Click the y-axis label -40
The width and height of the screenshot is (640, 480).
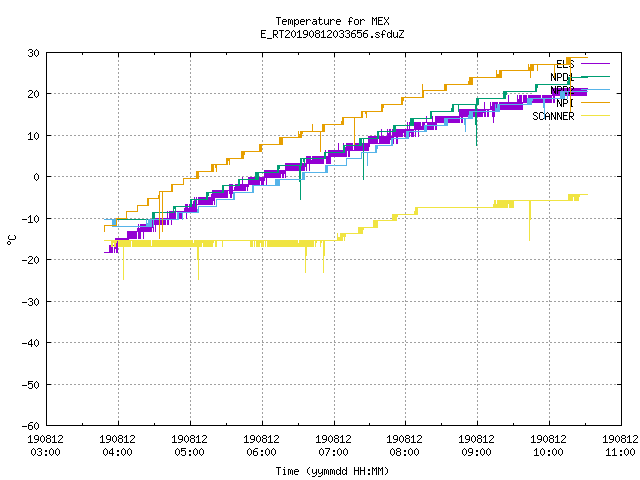tap(31, 343)
